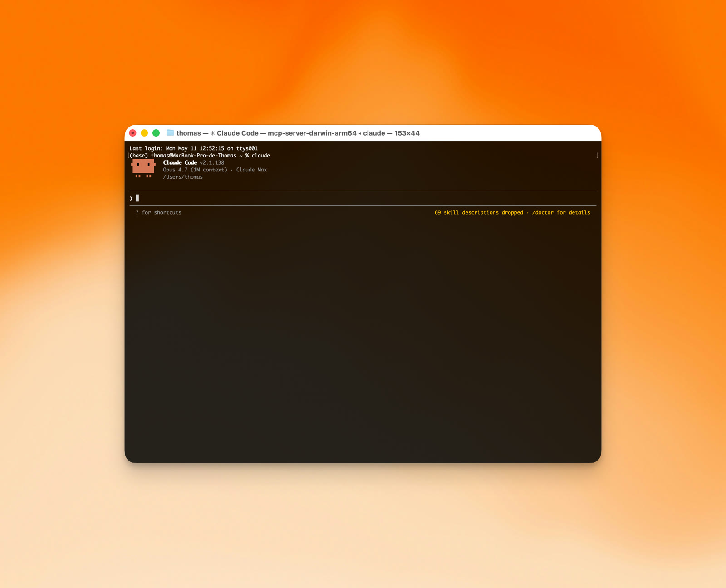Click the '/doctor for details' text
This screenshot has height=588, width=726.
coord(561,212)
